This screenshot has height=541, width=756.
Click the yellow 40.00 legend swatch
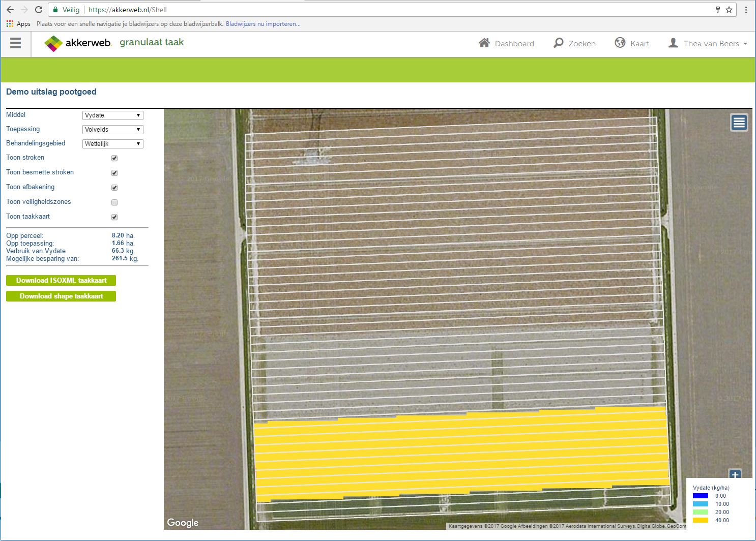point(701,520)
